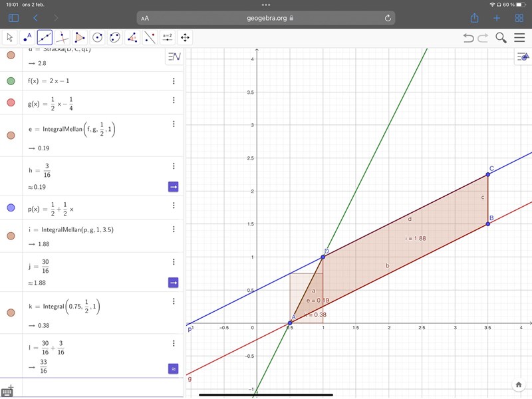Select the Polygon tool

[80, 38]
